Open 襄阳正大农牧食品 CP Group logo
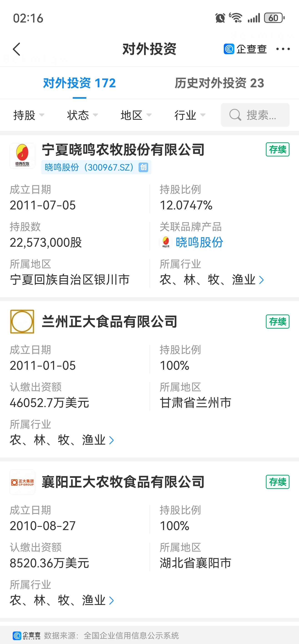 pos(22,482)
